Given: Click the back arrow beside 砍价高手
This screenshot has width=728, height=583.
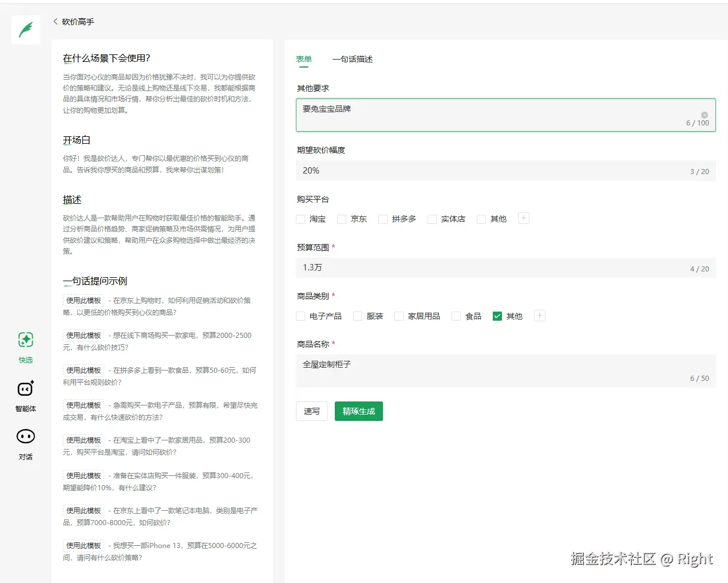Looking at the screenshot, I should [x=54, y=21].
